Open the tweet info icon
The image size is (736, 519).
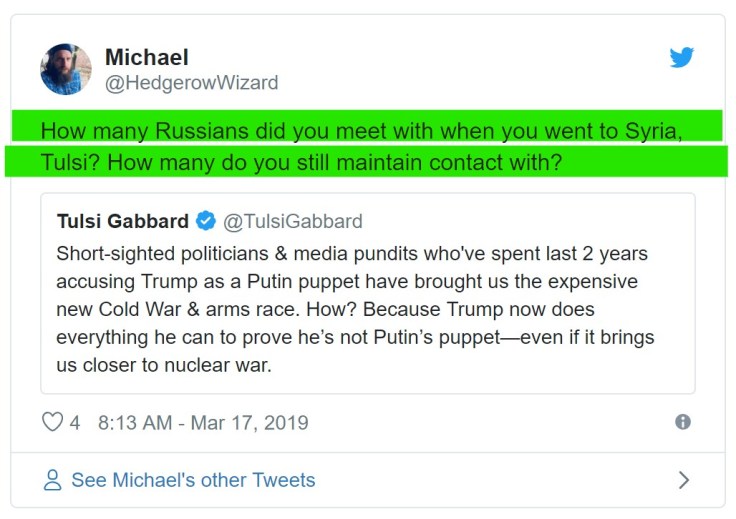[683, 422]
